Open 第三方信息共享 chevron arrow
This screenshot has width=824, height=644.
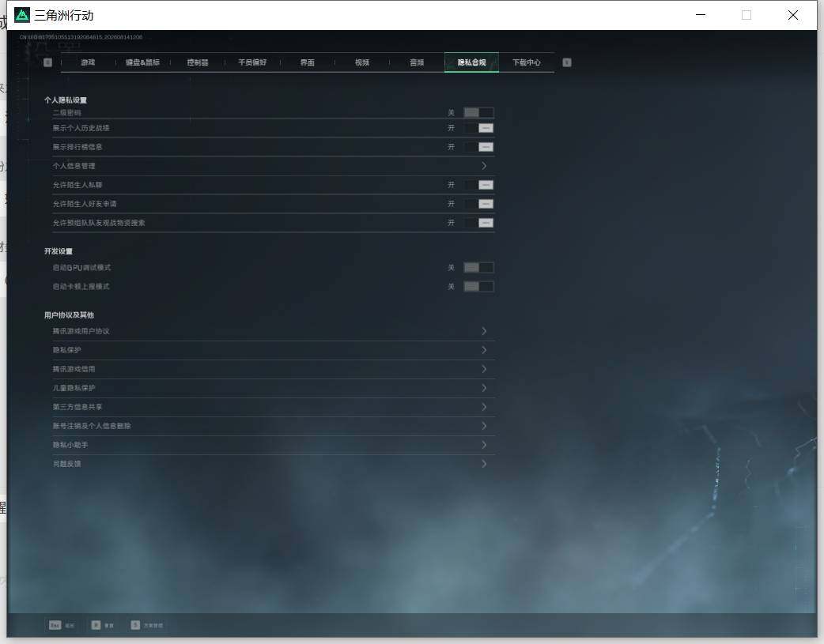tap(484, 407)
